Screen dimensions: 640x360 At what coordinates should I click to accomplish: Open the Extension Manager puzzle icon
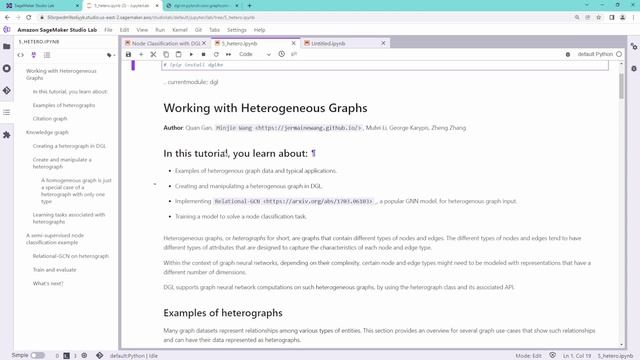pos(7,135)
